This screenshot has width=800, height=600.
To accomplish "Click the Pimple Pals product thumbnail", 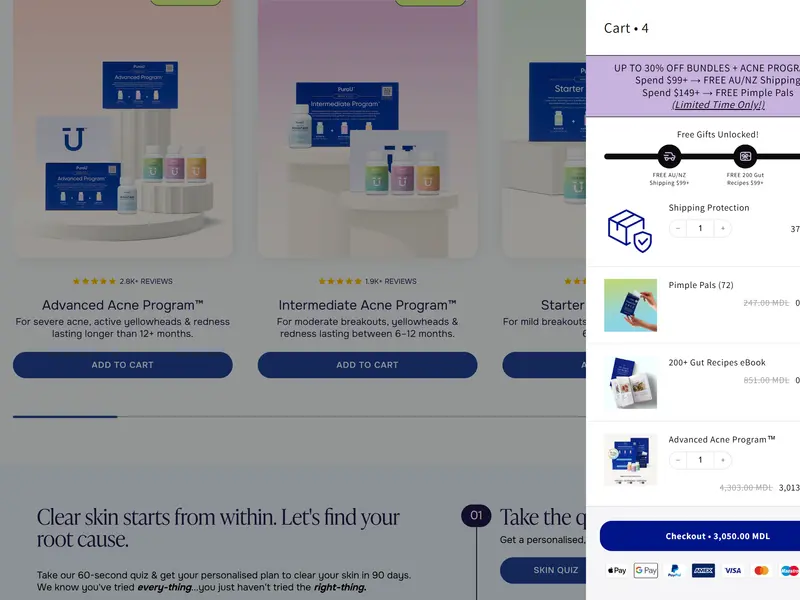I will pos(630,305).
